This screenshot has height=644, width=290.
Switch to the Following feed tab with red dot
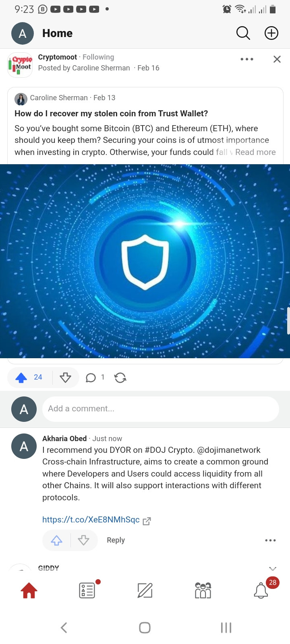(x=87, y=590)
